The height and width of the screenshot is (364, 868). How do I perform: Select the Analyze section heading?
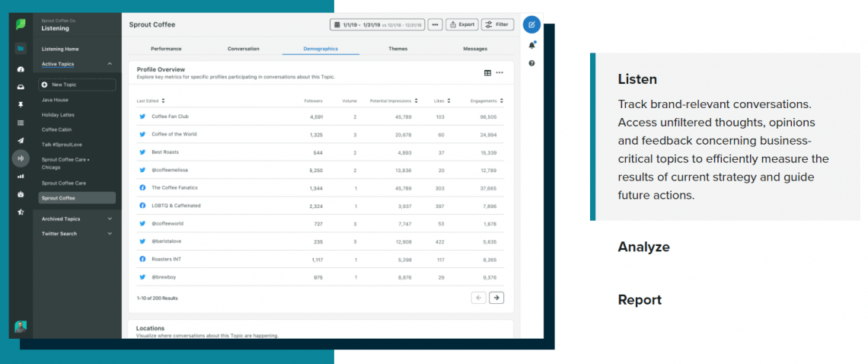pos(643,247)
